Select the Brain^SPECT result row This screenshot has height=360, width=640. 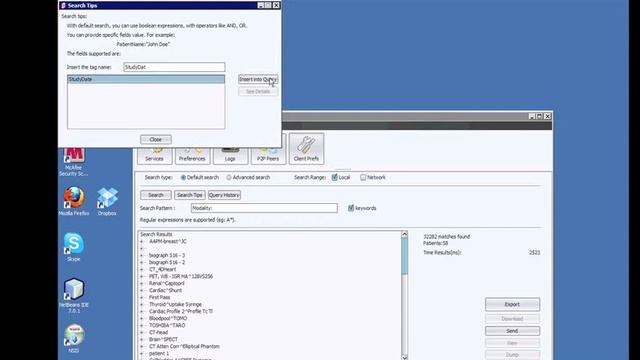pyautogui.click(x=163, y=340)
